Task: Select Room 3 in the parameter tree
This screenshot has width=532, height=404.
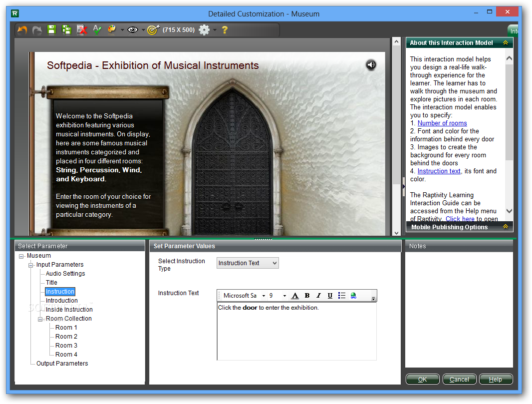Action: click(66, 346)
